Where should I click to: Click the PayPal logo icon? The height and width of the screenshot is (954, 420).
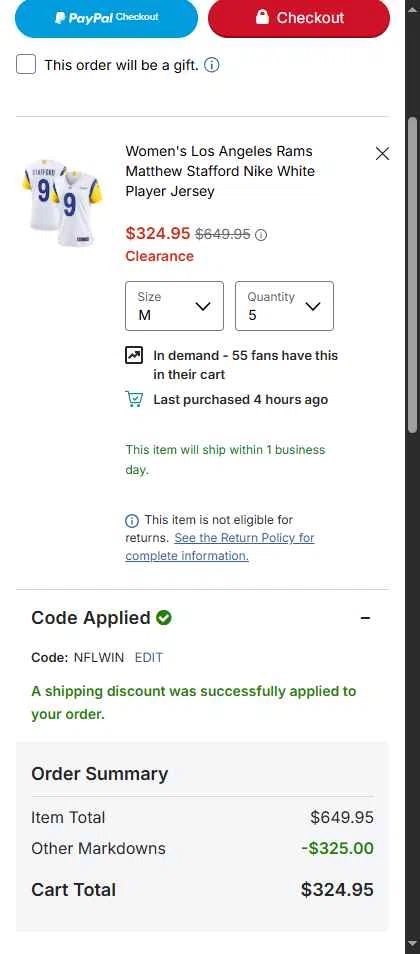click(x=60, y=18)
